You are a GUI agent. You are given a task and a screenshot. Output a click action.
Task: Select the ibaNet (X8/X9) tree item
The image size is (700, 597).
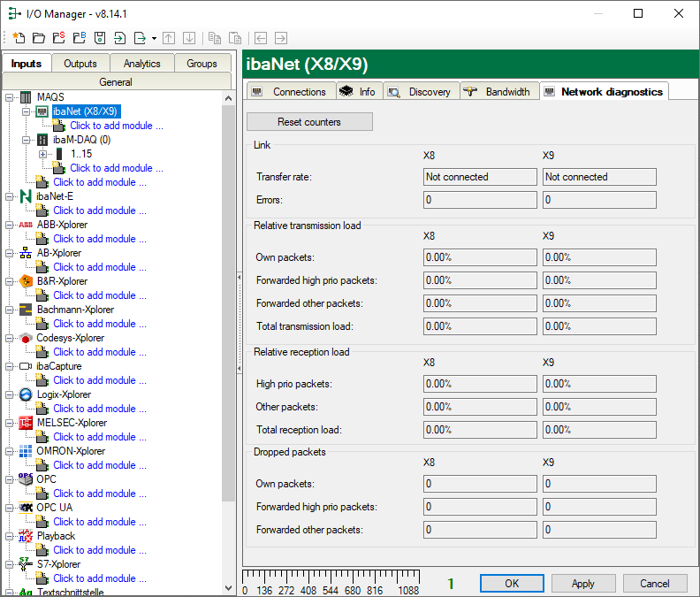85,111
